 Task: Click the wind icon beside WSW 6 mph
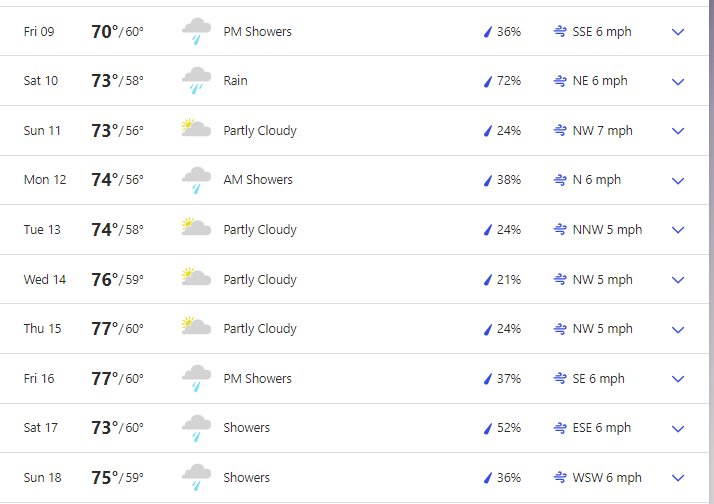(560, 477)
